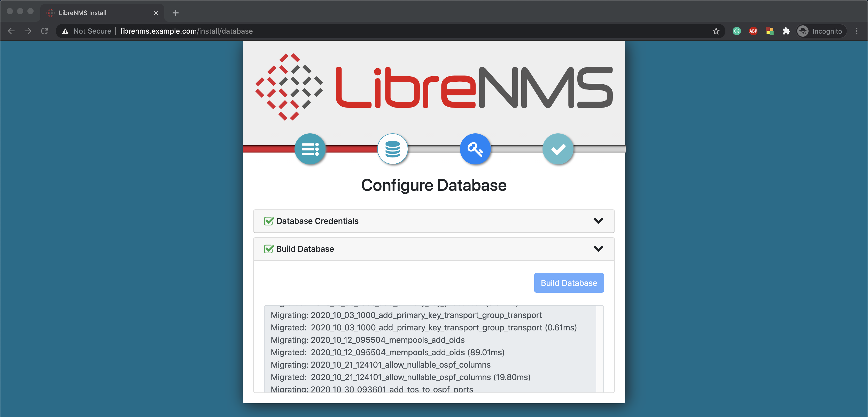The width and height of the screenshot is (868, 417).
Task: Collapse the Build Database section chevron
Action: tap(598, 249)
